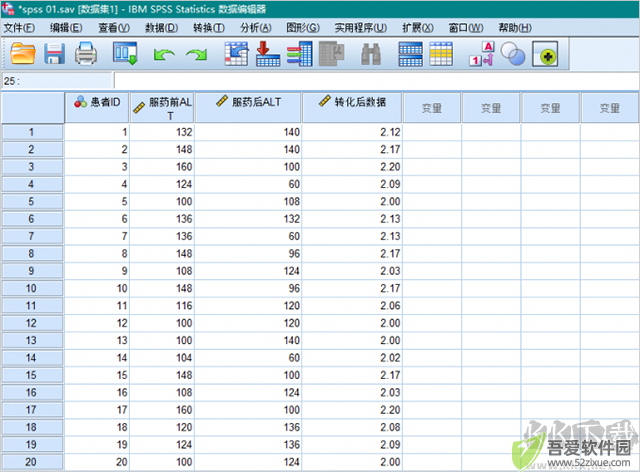Click the second empty 变量 column header
Screen dimensions: 640x472
point(491,108)
